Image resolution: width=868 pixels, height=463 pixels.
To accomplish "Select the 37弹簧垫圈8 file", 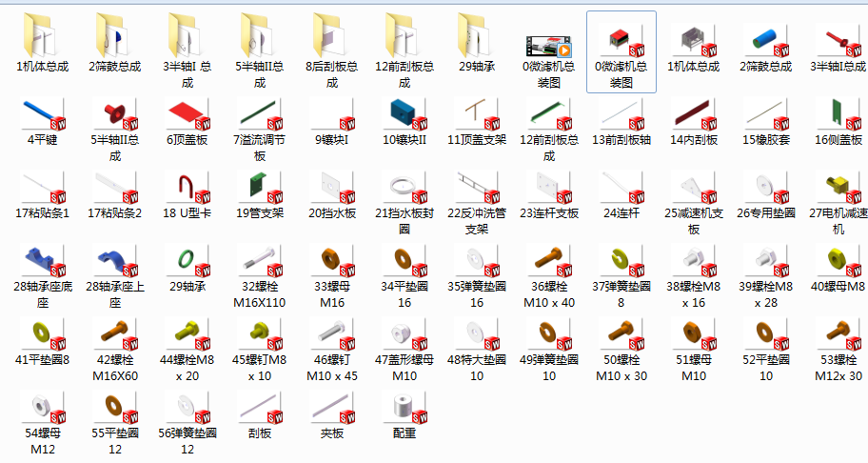I will pyautogui.click(x=621, y=276).
